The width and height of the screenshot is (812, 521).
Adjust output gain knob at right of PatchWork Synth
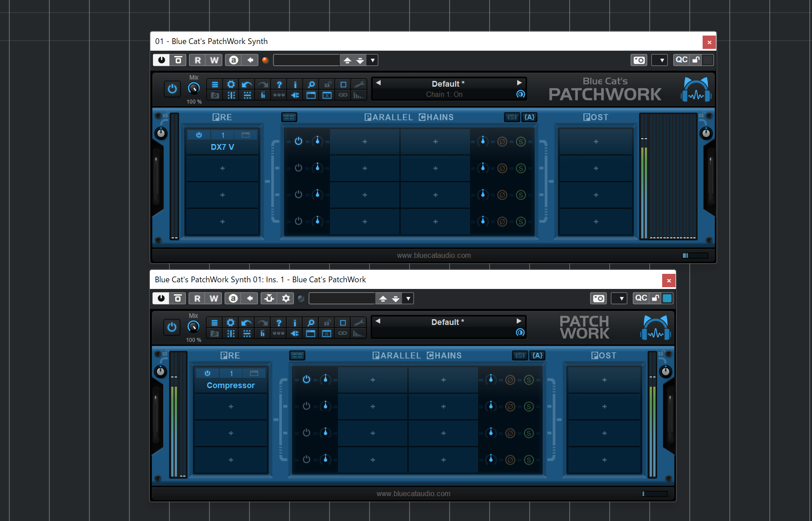coord(706,133)
